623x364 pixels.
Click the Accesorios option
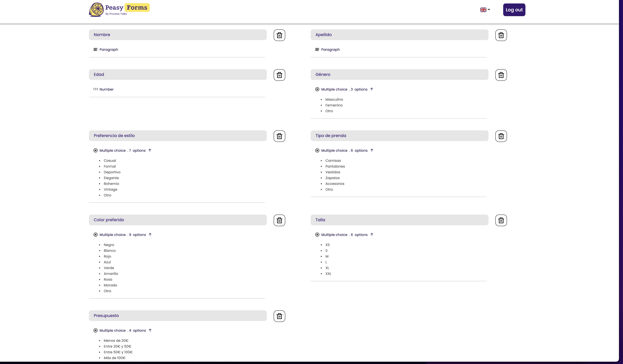(335, 184)
